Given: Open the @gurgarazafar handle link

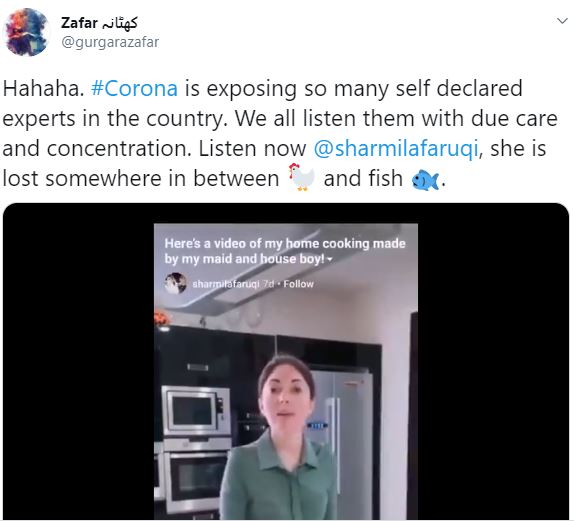Looking at the screenshot, I should 110,42.
